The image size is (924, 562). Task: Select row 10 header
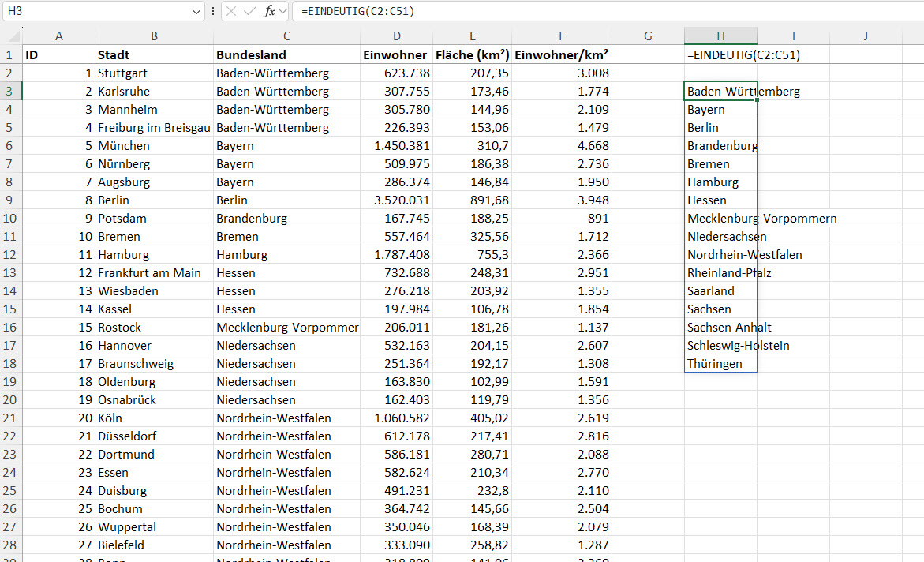11,219
